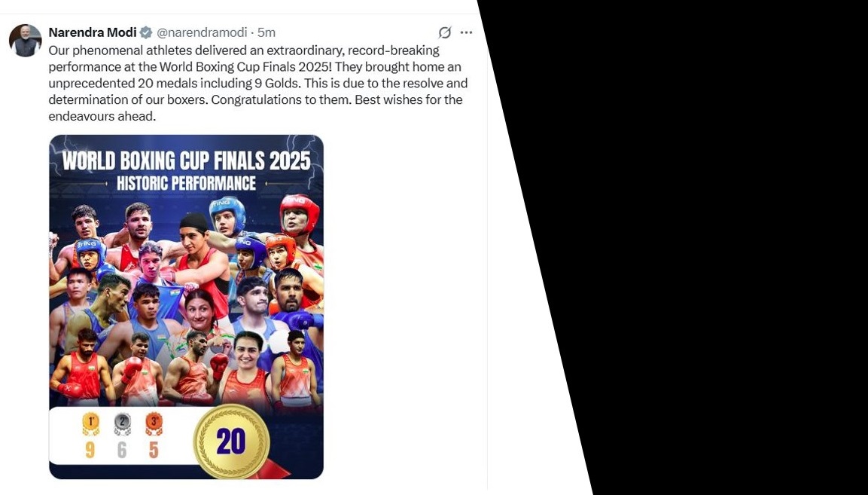The image size is (868, 495).
Task: Click the tweet's closing words 'endeavours ahead'
Action: 102,116
